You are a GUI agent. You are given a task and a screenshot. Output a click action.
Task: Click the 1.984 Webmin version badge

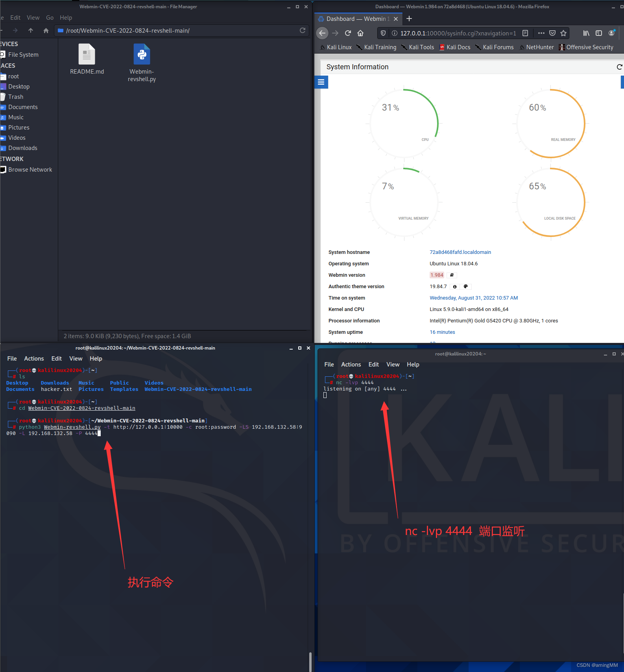click(x=437, y=275)
